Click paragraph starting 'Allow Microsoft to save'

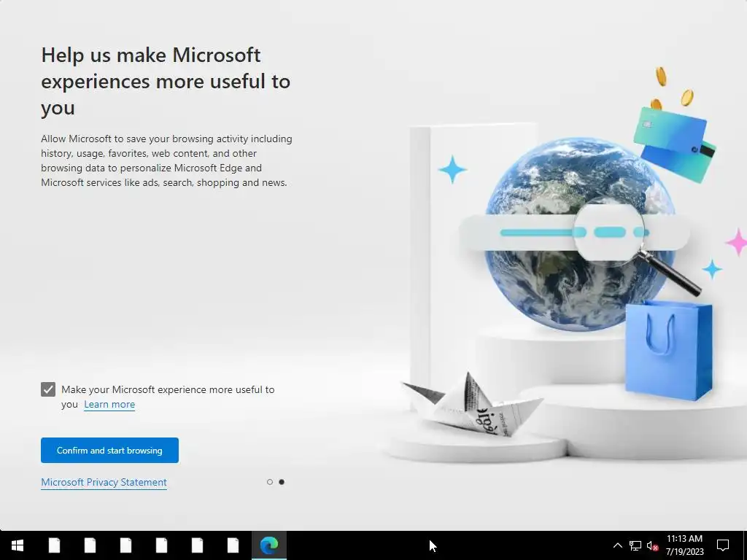click(167, 160)
